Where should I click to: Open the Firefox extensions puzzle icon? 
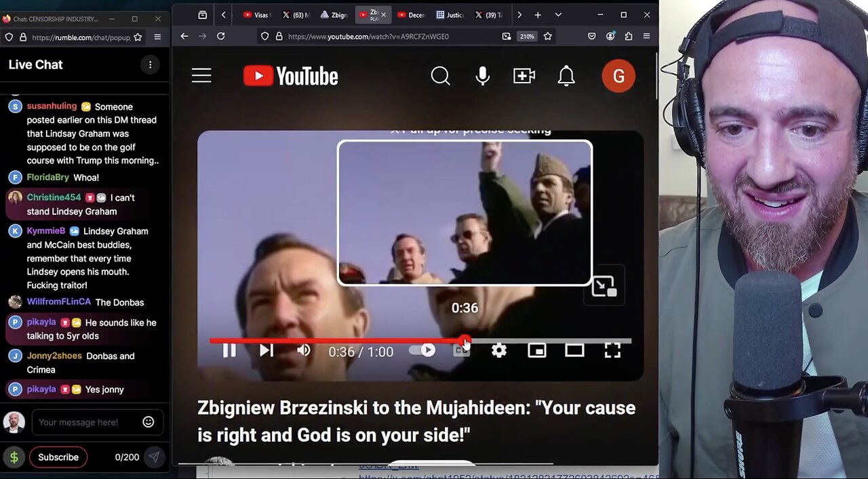pos(629,37)
